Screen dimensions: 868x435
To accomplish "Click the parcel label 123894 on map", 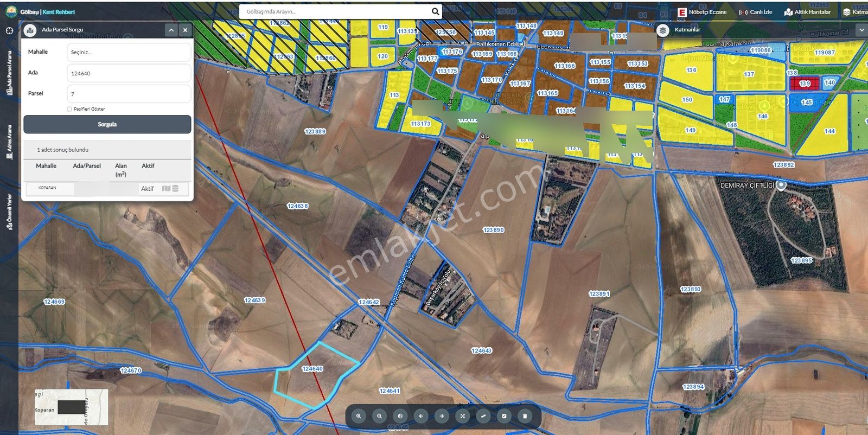I will click(x=694, y=387).
